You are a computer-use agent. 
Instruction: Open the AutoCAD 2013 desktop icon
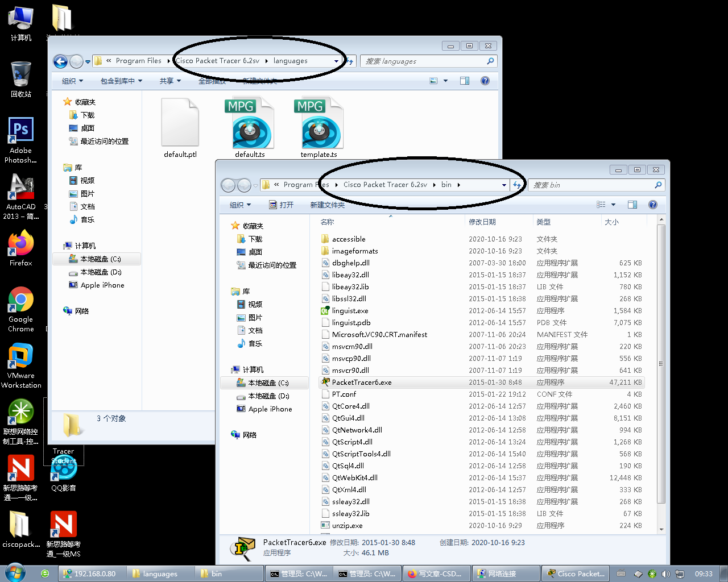pos(20,196)
